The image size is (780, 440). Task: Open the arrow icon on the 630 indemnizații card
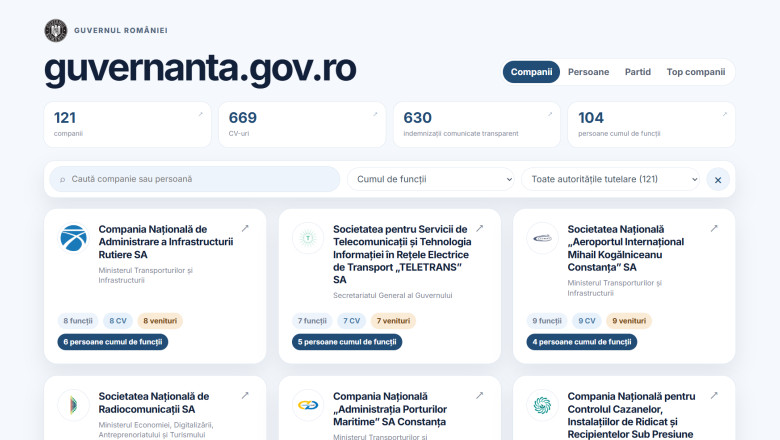550,114
